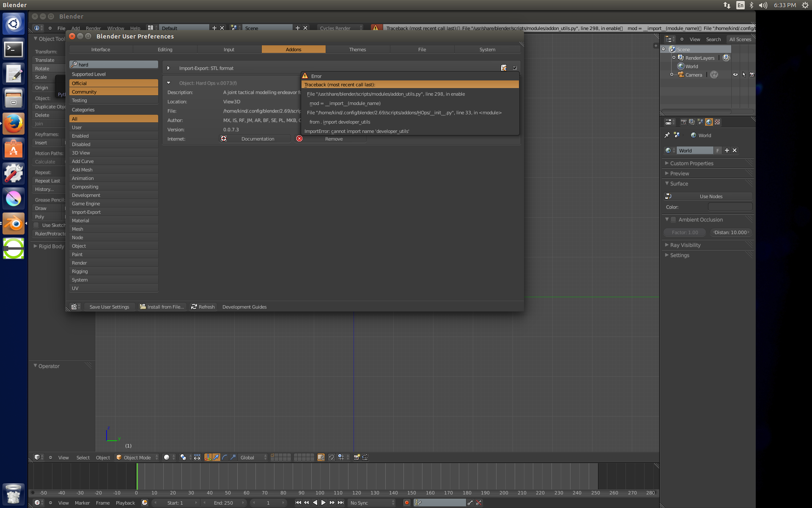Toggle the 3D manipulator widget
This screenshot has width=812, height=508.
(x=208, y=457)
